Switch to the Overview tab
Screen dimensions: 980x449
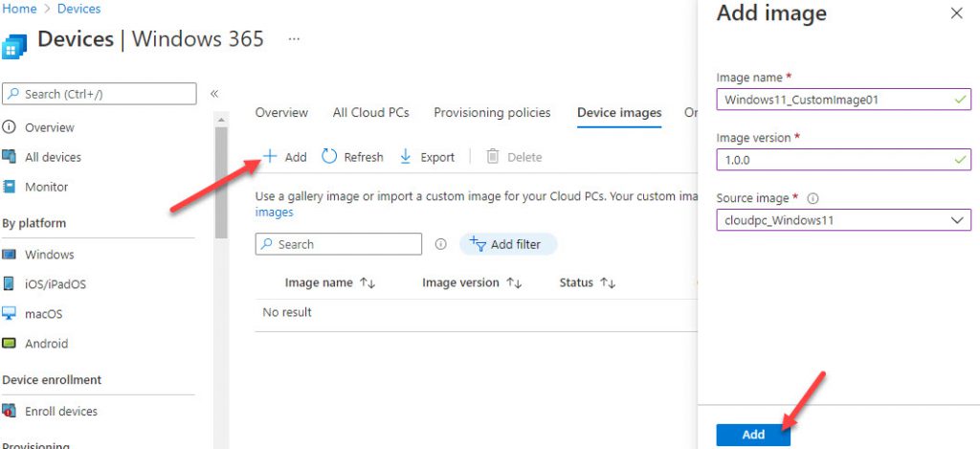coord(281,113)
